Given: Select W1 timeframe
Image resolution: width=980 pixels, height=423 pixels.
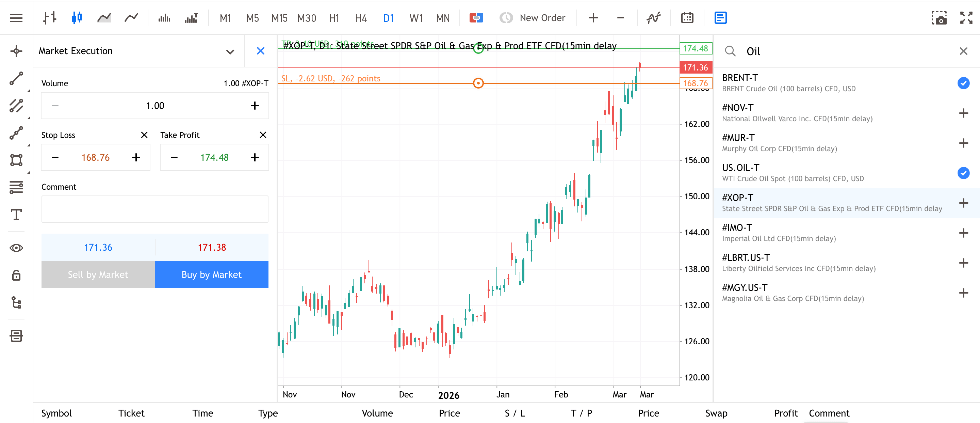Looking at the screenshot, I should (x=416, y=18).
